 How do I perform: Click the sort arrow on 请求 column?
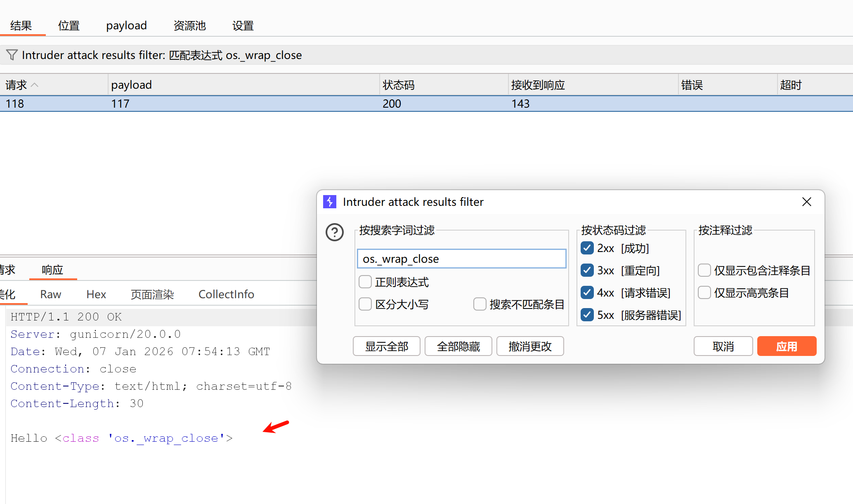point(35,85)
